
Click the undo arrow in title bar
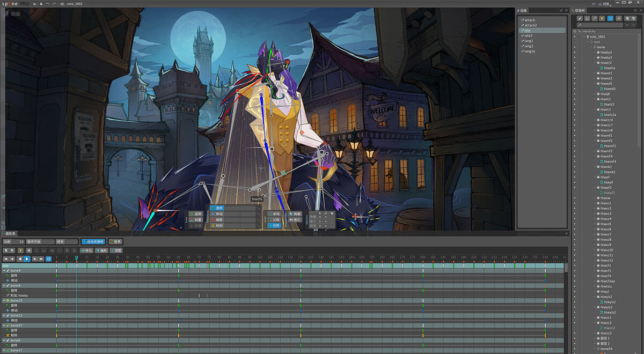[47, 4]
